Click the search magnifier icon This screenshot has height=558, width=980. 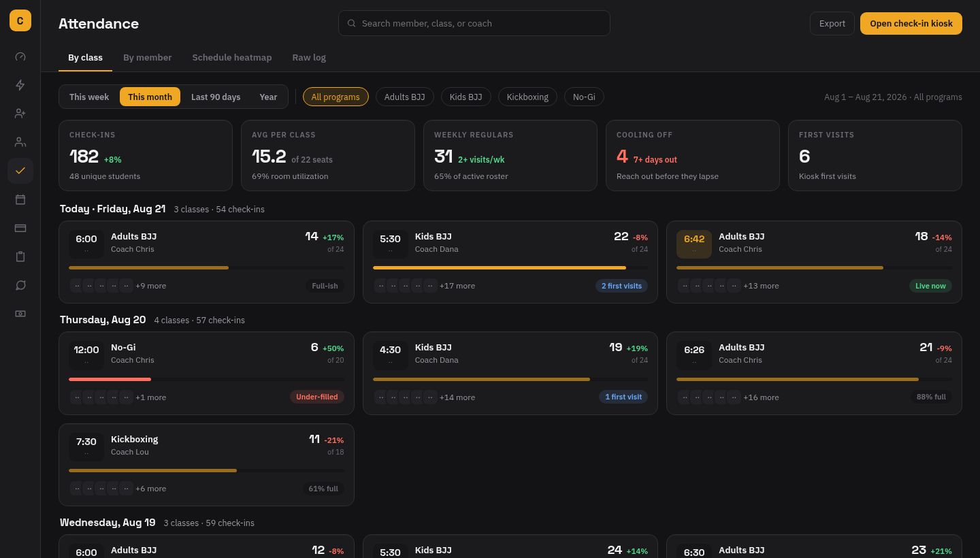[x=352, y=23]
